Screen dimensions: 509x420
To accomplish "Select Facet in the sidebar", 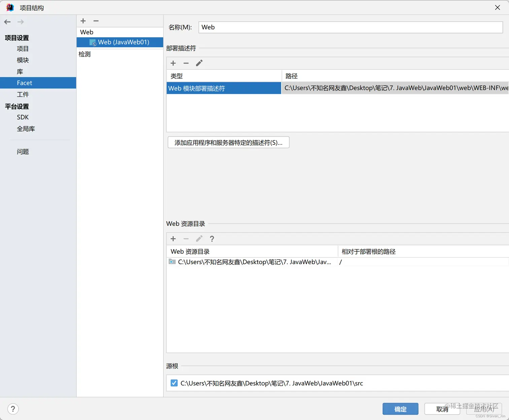I will point(38,83).
